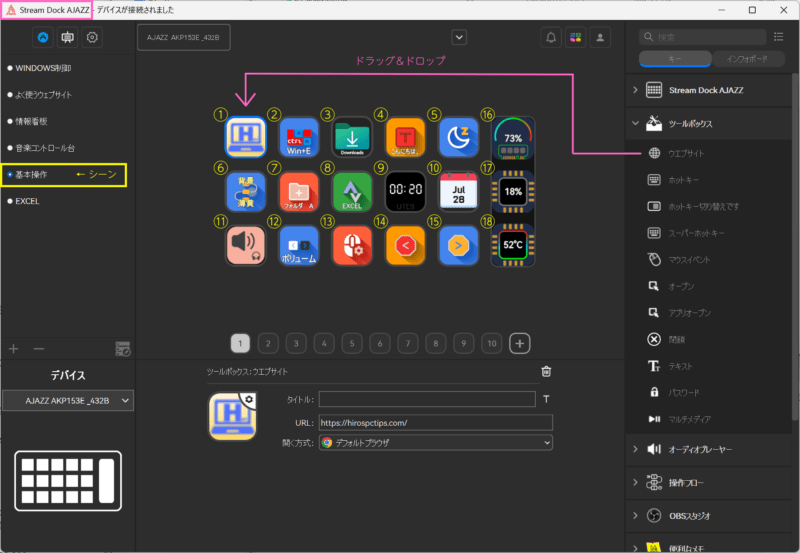
Task: Select the music control scene
Action: pos(41,148)
